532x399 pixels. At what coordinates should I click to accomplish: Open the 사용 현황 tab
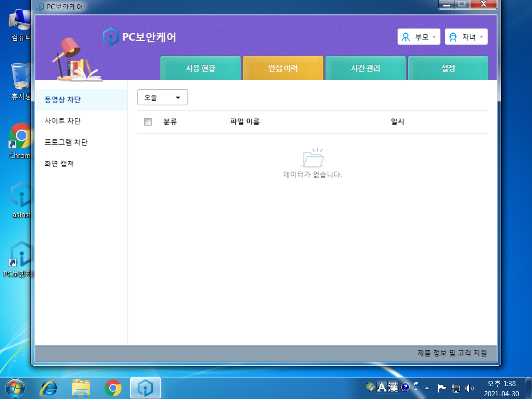coord(200,68)
